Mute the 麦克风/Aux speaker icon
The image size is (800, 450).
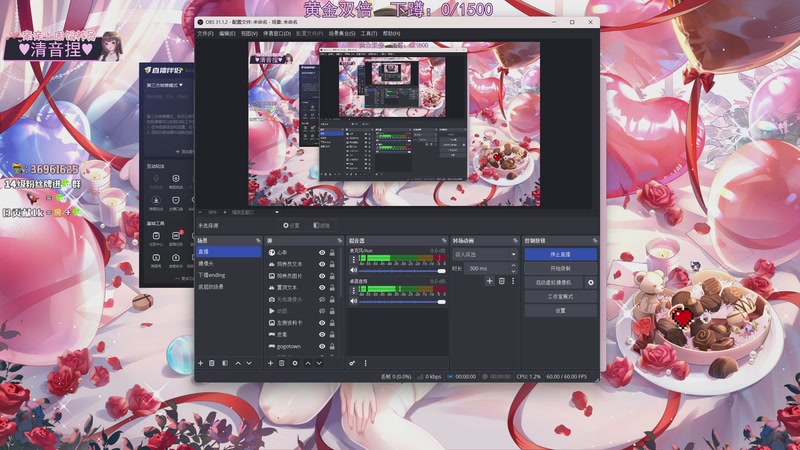[354, 271]
